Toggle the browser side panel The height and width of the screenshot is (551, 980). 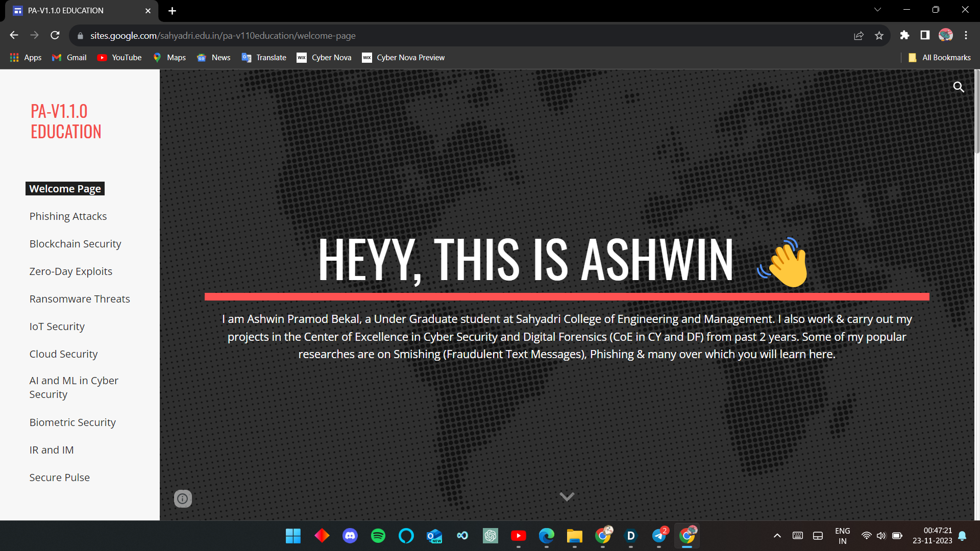[x=925, y=35]
